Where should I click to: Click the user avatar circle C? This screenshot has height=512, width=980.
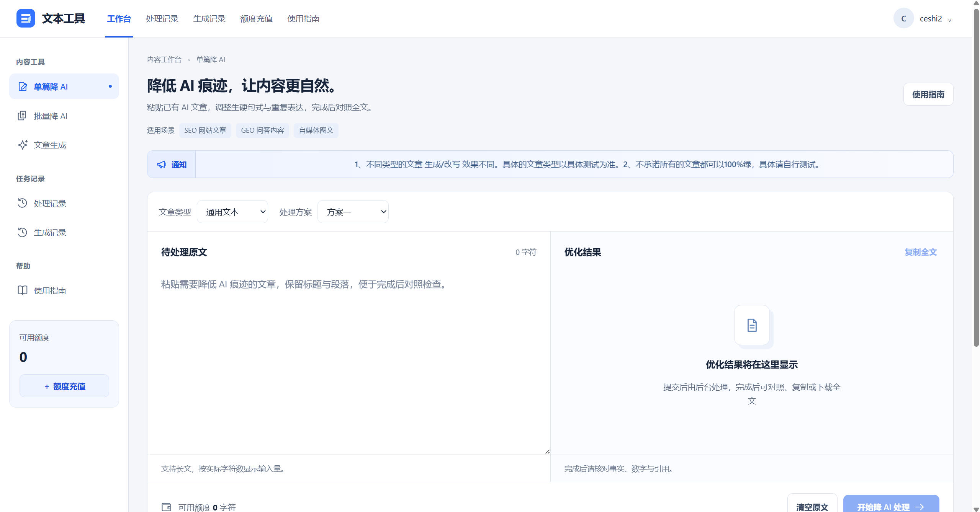[x=903, y=18]
